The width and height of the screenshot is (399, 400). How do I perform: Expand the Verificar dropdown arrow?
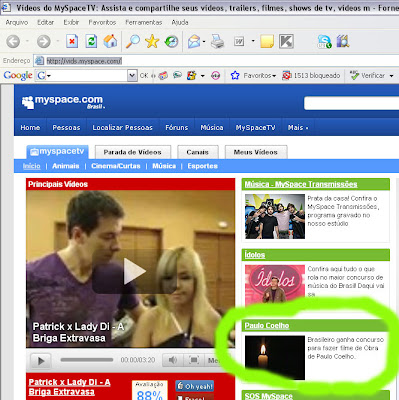[x=391, y=76]
